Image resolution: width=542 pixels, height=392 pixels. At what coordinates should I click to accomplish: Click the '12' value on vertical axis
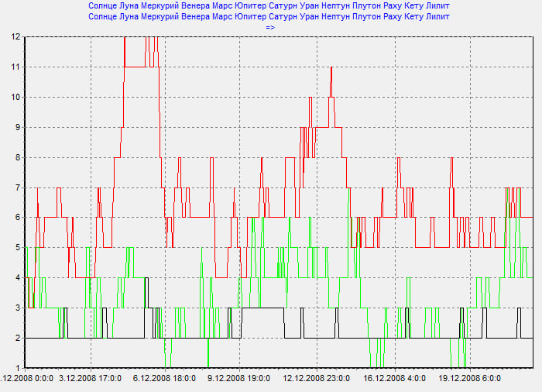pos(16,36)
